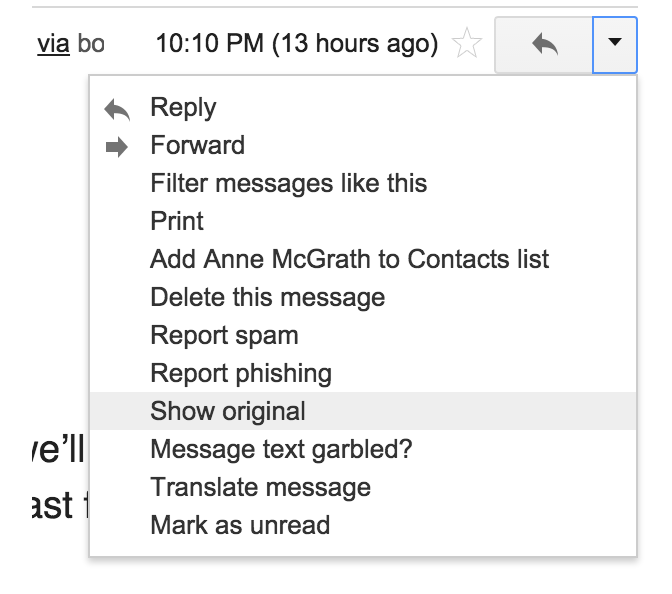Click the curved reply icon in menu
672x594 pixels.
pos(117,110)
